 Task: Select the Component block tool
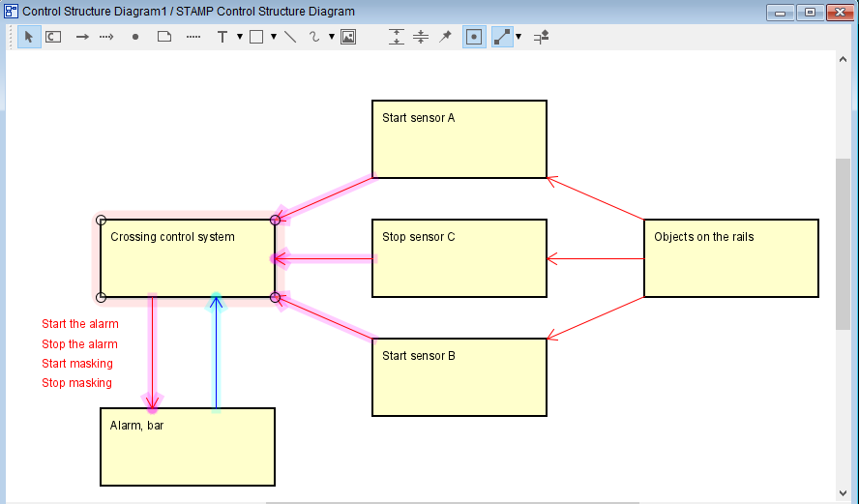[x=53, y=37]
